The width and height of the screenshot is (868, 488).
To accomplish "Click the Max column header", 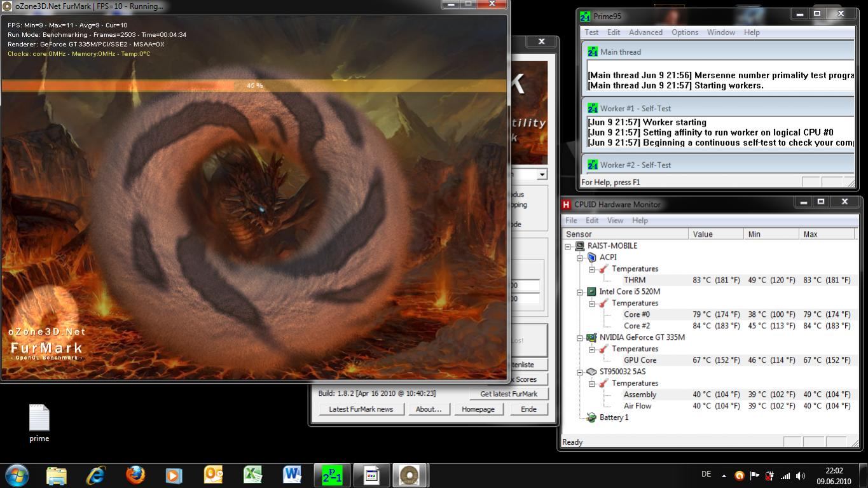I will pyautogui.click(x=827, y=234).
